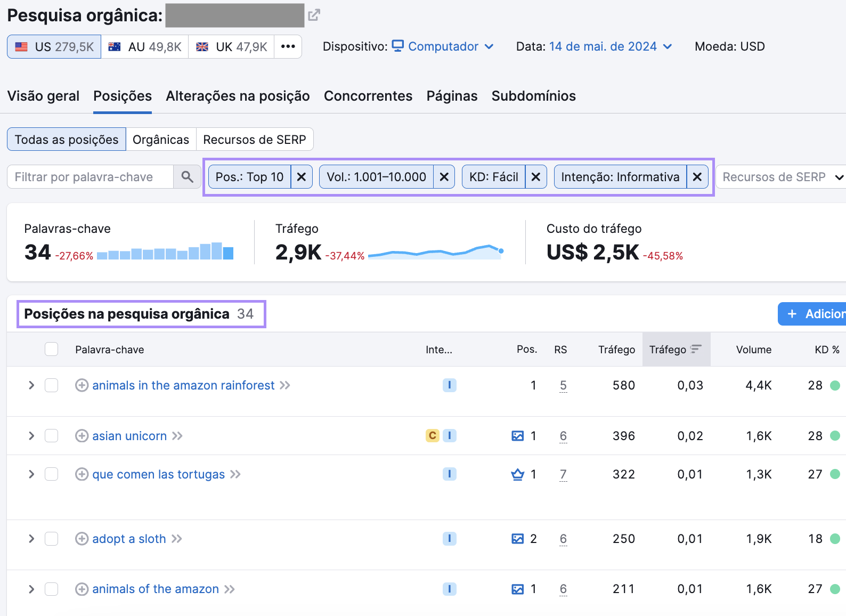The image size is (846, 616).
Task: Focus the Filtrar por palavra-chave field
Action: tap(90, 177)
